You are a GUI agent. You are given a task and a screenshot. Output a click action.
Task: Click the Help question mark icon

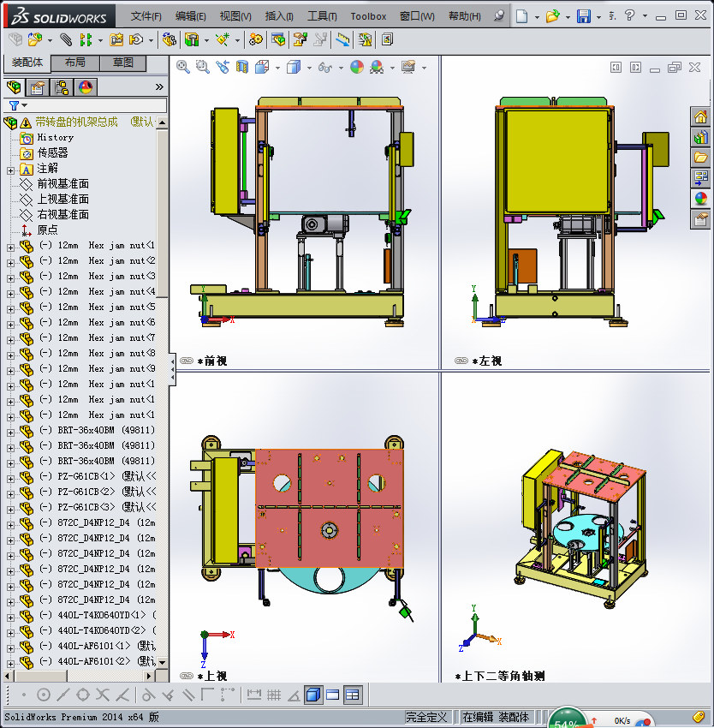click(629, 15)
